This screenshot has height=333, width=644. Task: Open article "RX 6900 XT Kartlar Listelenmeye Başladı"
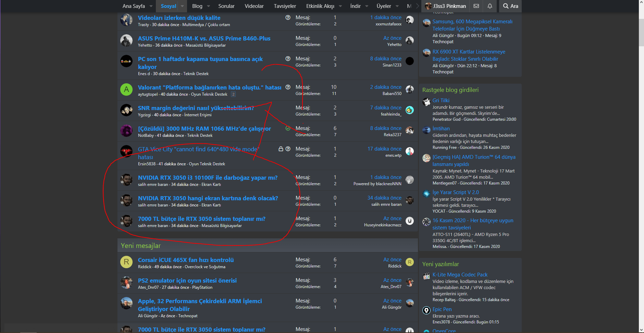click(469, 55)
